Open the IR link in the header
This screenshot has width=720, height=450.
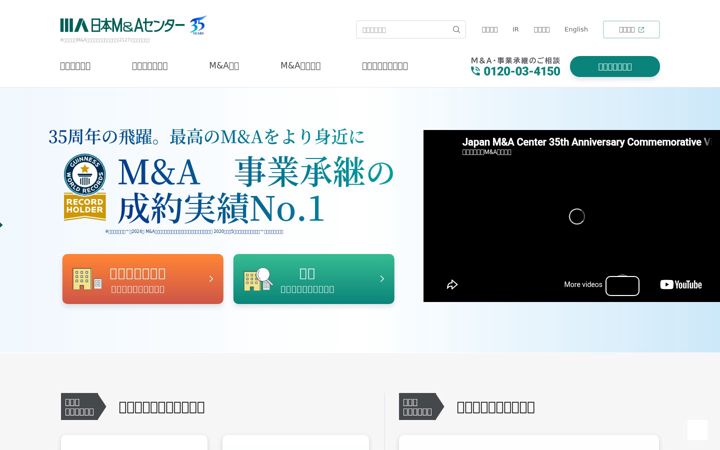[516, 29]
